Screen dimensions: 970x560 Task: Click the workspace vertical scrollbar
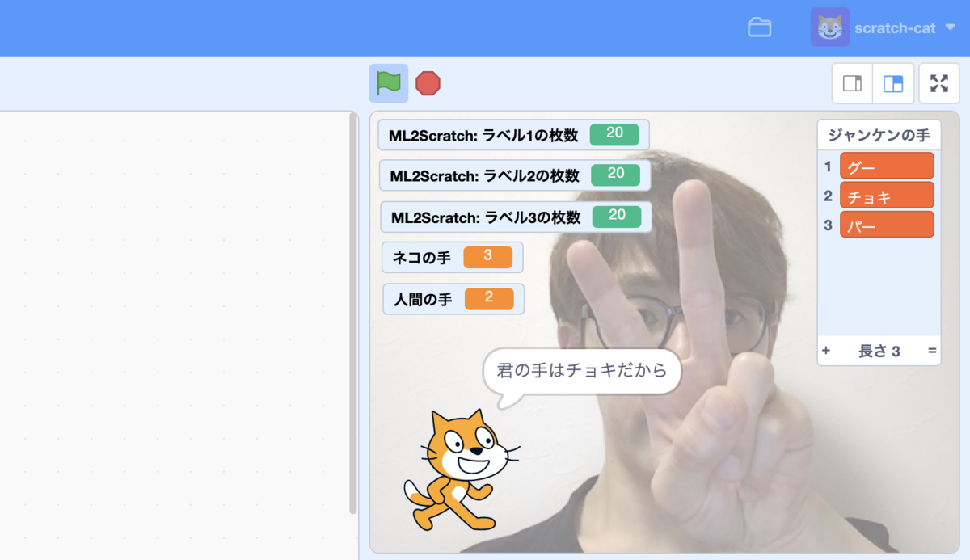click(x=352, y=314)
